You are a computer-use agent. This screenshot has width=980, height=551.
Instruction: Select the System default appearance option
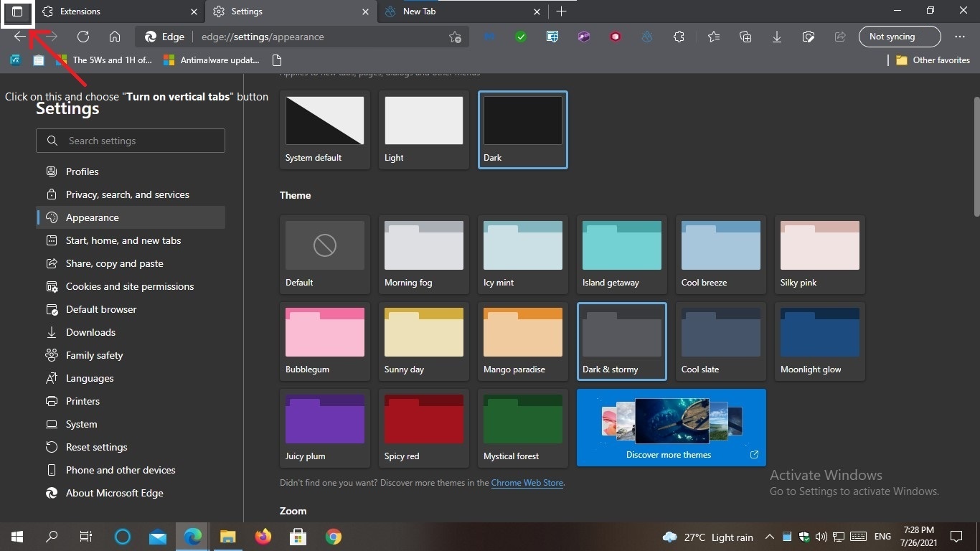tap(324, 129)
